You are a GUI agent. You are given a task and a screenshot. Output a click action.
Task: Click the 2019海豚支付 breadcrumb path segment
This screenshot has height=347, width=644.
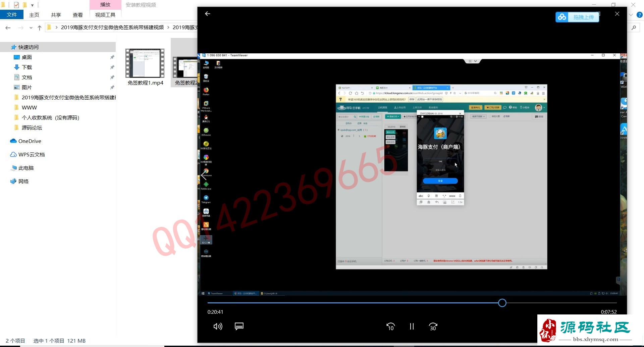pyautogui.click(x=112, y=28)
